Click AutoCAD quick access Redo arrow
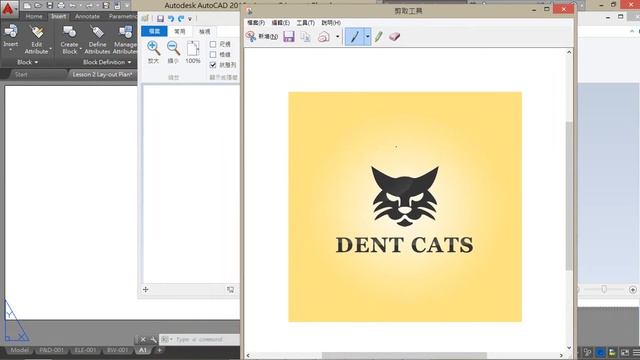The image size is (640, 360). point(89,6)
